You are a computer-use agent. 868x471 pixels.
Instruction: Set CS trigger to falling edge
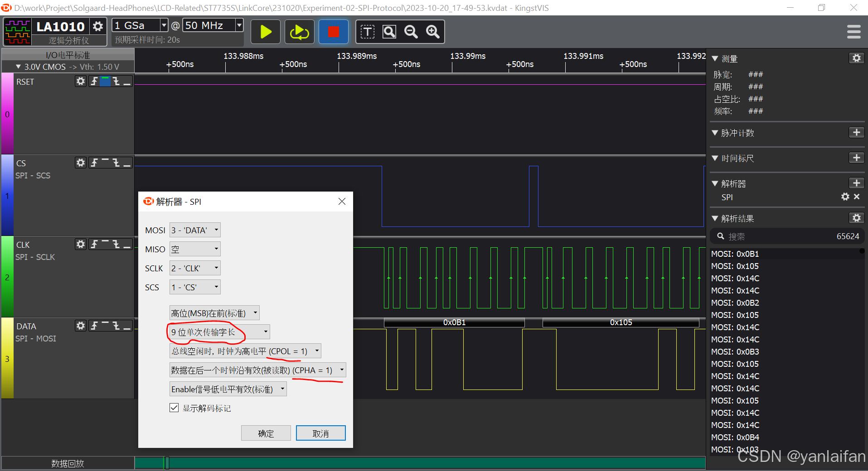click(116, 163)
